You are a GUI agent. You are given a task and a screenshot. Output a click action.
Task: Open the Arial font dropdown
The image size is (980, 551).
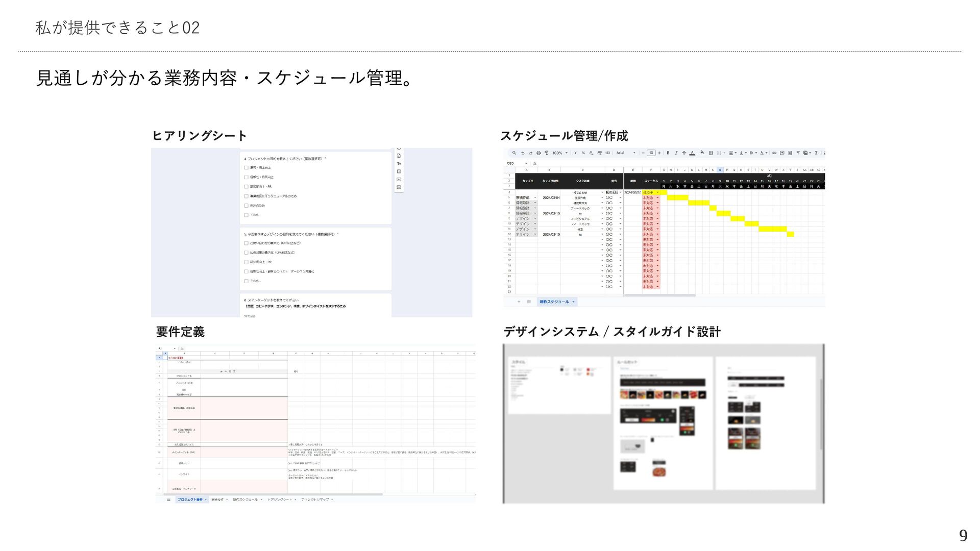(x=625, y=153)
